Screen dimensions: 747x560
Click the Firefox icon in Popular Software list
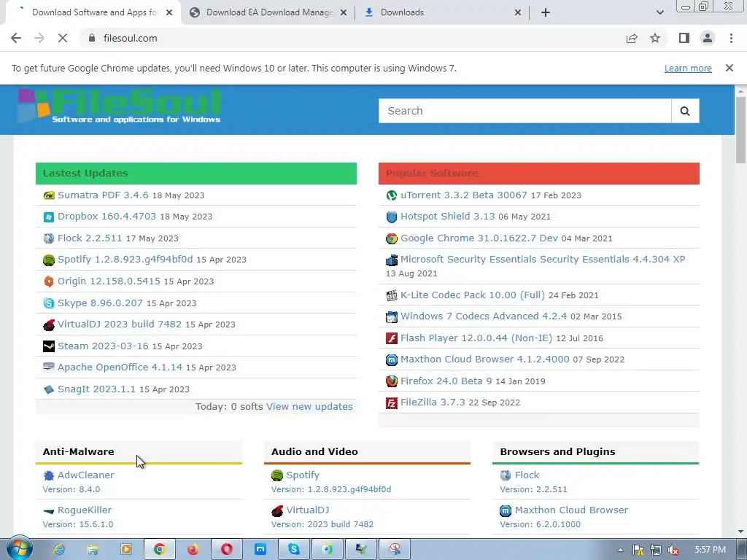[x=391, y=381]
